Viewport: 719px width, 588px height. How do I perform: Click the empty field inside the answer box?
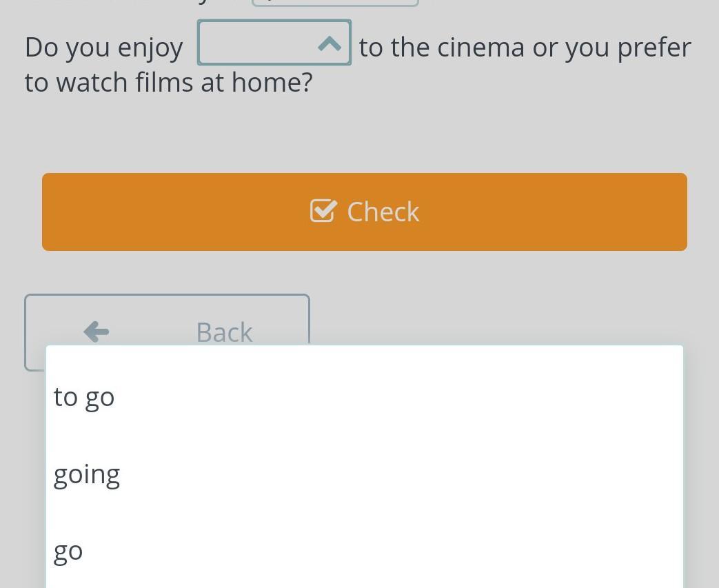click(258, 43)
